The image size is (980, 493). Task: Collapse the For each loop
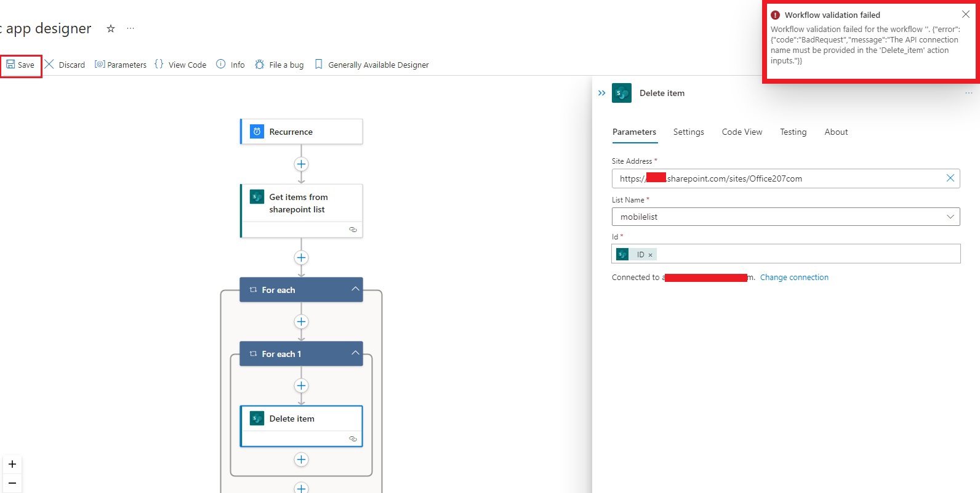[x=355, y=289]
